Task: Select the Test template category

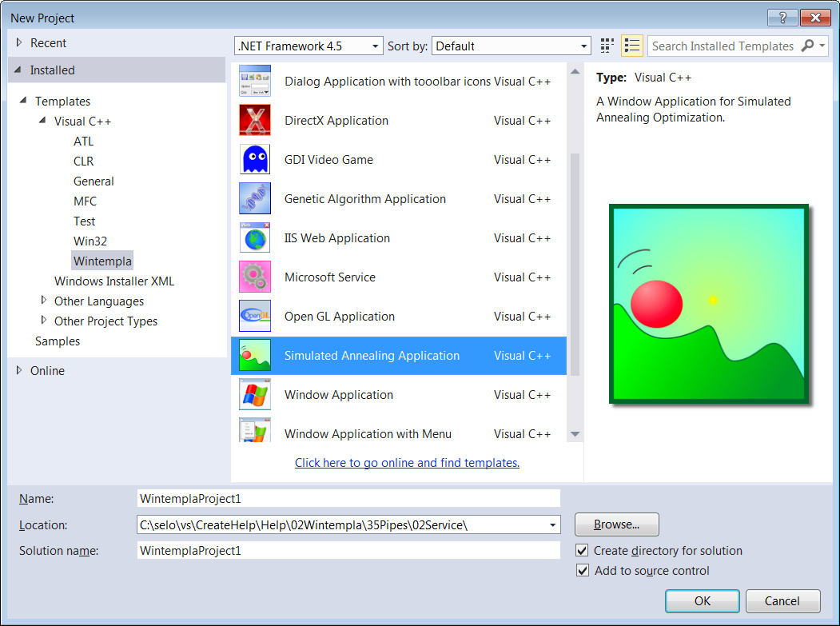Action: (x=84, y=221)
